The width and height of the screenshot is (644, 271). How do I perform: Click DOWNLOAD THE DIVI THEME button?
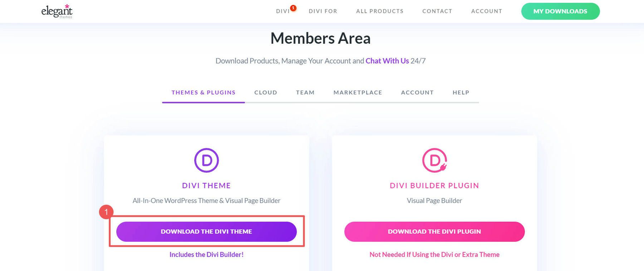[206, 231]
